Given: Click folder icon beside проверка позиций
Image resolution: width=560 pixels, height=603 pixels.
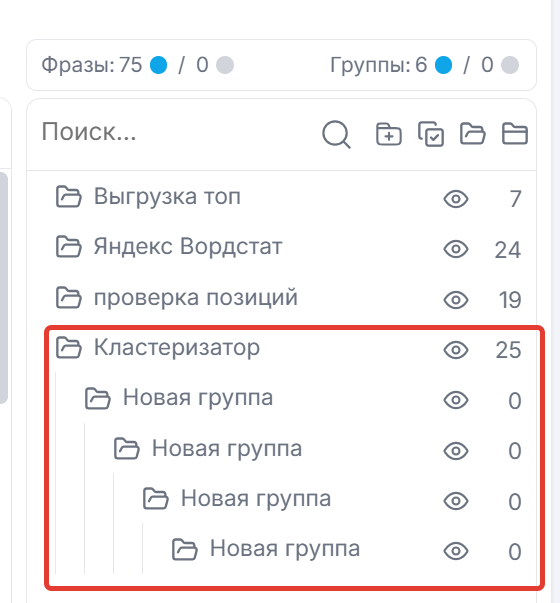Looking at the screenshot, I should pos(68,297).
